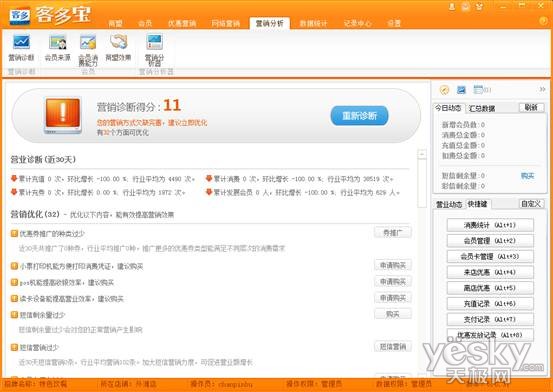Viewport: 553px width, 392px height.
Task: Click the 自定义 button
Action: [531, 204]
